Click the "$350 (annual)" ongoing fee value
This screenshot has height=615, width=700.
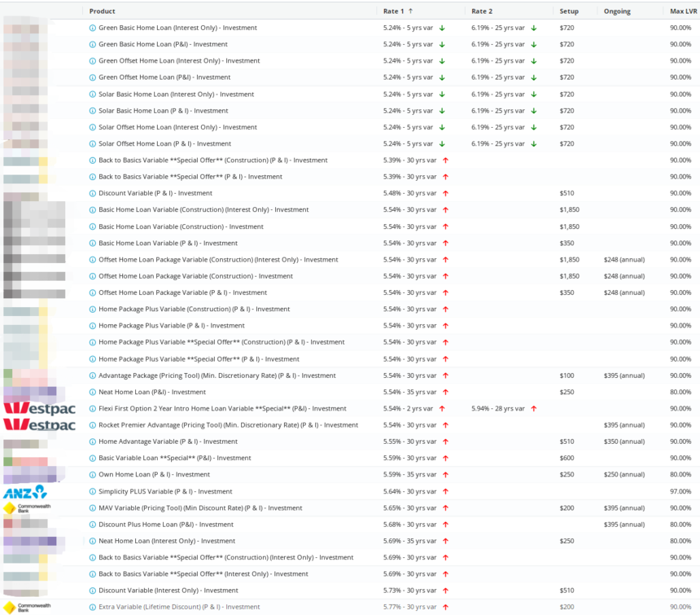(x=624, y=441)
